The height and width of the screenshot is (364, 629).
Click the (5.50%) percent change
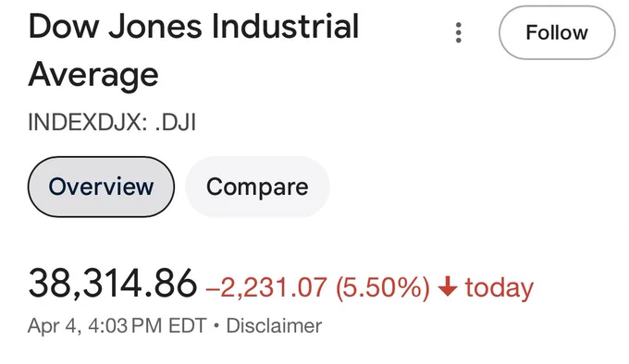tap(383, 287)
